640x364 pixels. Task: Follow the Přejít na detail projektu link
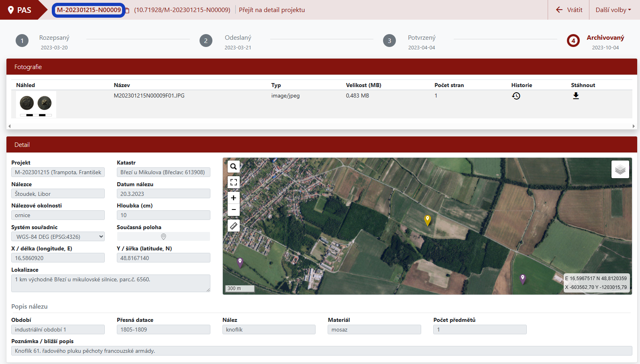coord(272,10)
